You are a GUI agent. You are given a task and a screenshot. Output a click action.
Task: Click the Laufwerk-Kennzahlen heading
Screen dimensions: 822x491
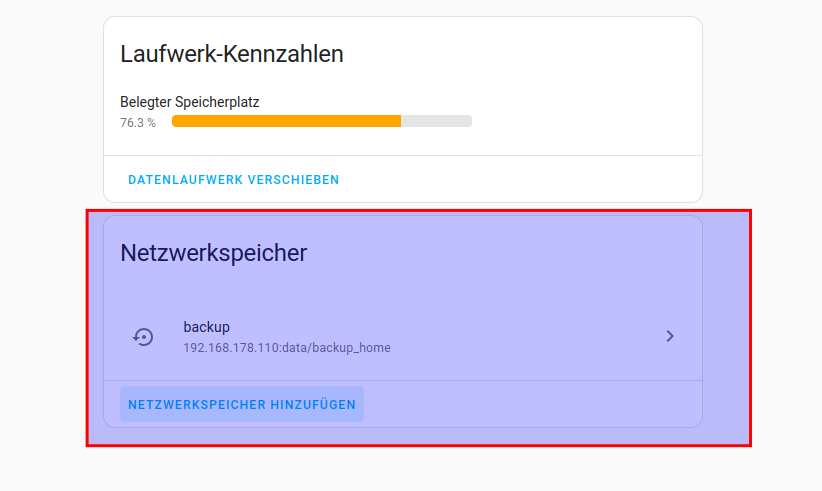coord(232,54)
